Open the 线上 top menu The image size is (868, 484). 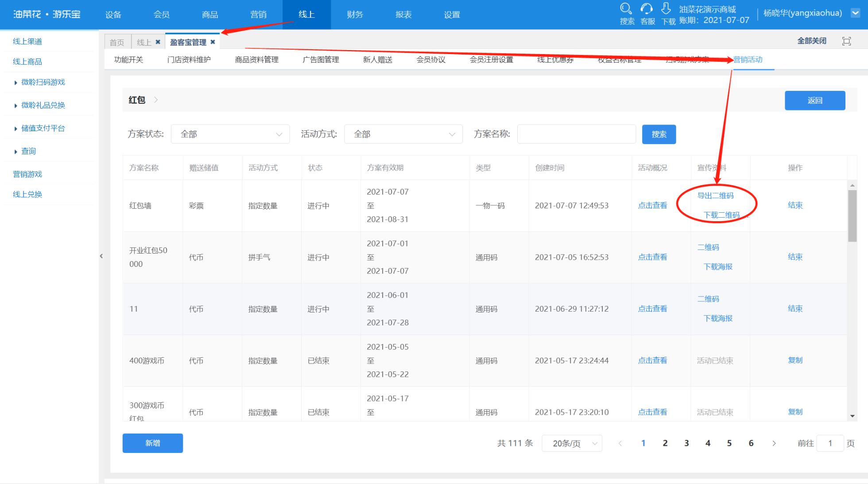click(306, 15)
